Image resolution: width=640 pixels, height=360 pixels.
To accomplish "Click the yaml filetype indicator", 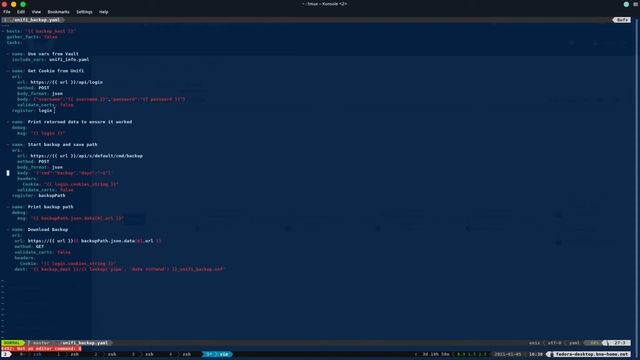I will tap(574, 343).
